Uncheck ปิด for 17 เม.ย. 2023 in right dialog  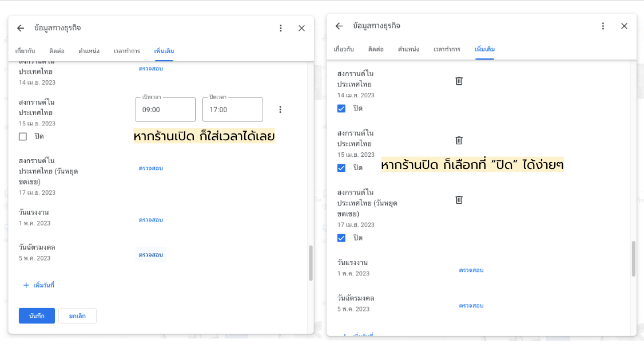[x=341, y=238]
